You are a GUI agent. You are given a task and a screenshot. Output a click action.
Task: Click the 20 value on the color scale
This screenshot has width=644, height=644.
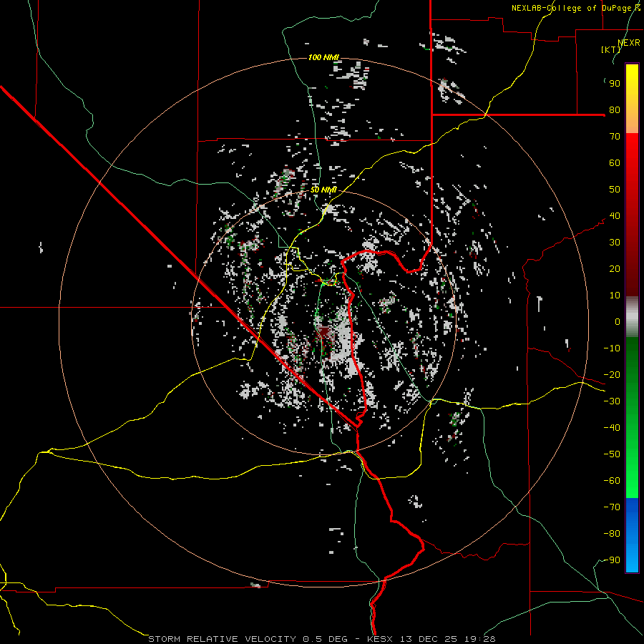[615, 269]
